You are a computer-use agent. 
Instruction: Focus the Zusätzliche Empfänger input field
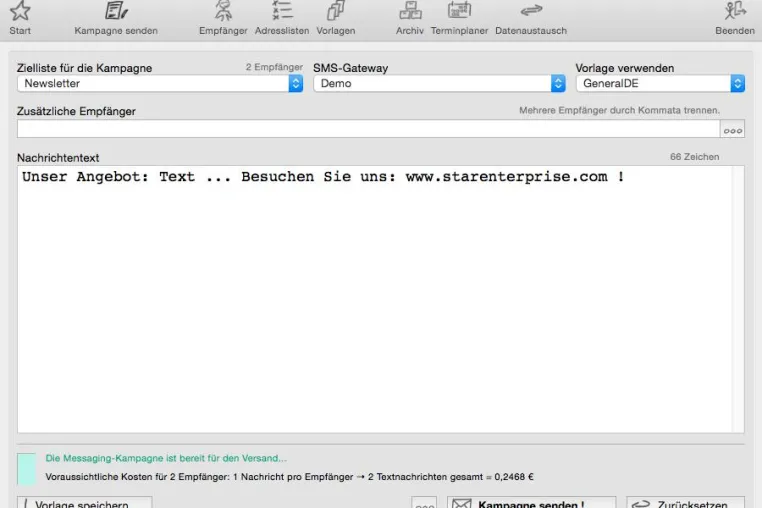tap(368, 129)
